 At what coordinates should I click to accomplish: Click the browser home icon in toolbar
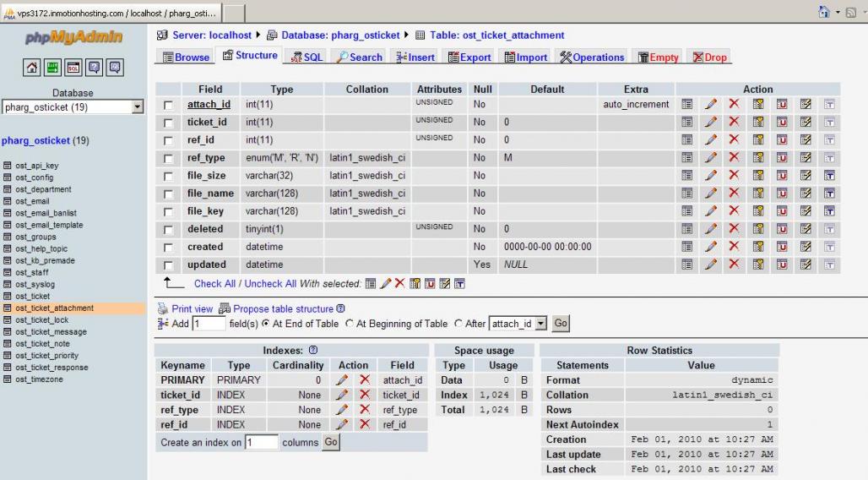point(824,12)
